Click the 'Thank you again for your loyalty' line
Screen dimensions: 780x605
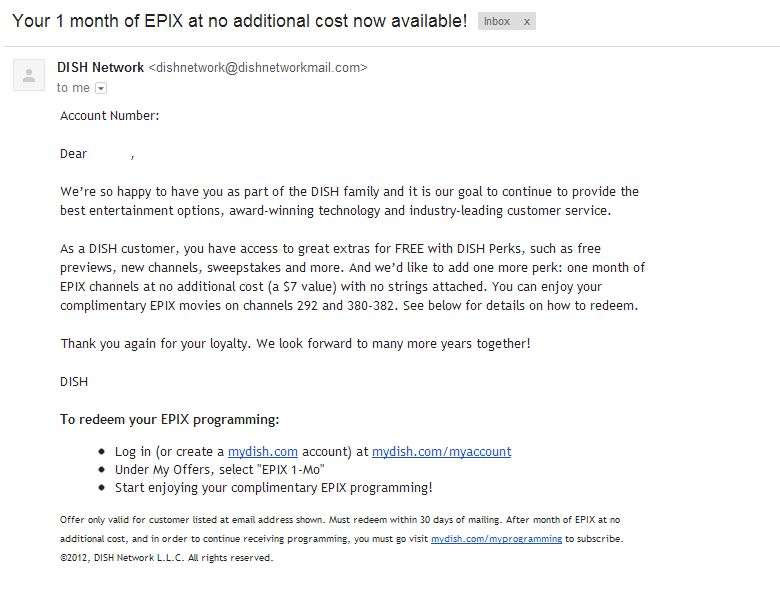pyautogui.click(x=295, y=344)
